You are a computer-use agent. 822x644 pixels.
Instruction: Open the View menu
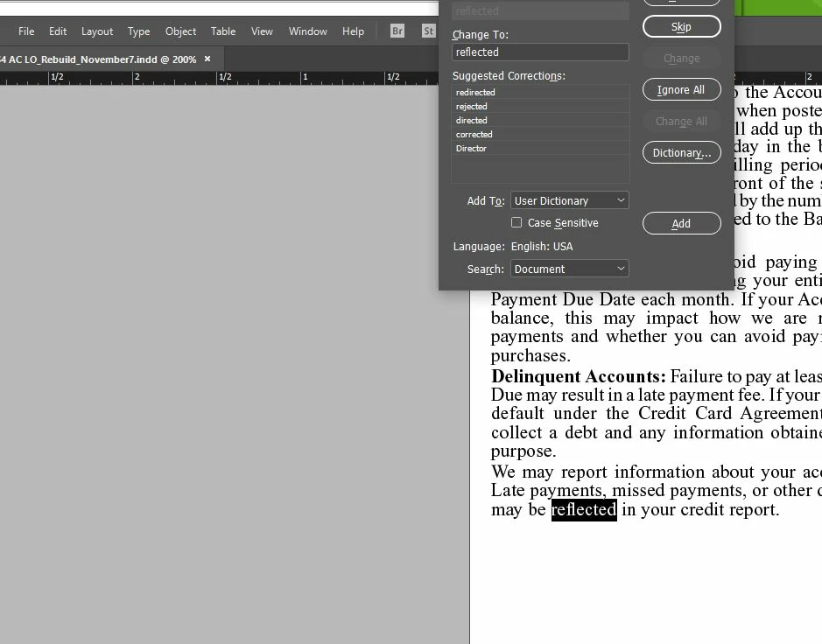[262, 31]
